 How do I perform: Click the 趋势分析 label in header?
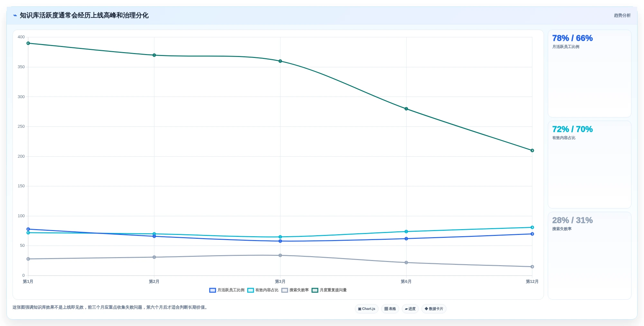coord(622,15)
